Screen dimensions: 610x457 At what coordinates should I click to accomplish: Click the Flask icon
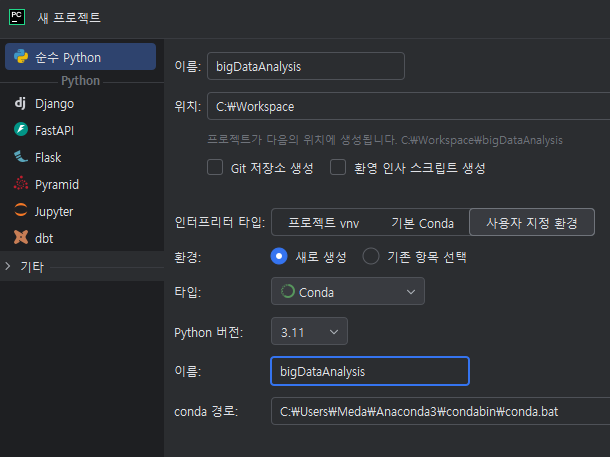click(x=21, y=157)
